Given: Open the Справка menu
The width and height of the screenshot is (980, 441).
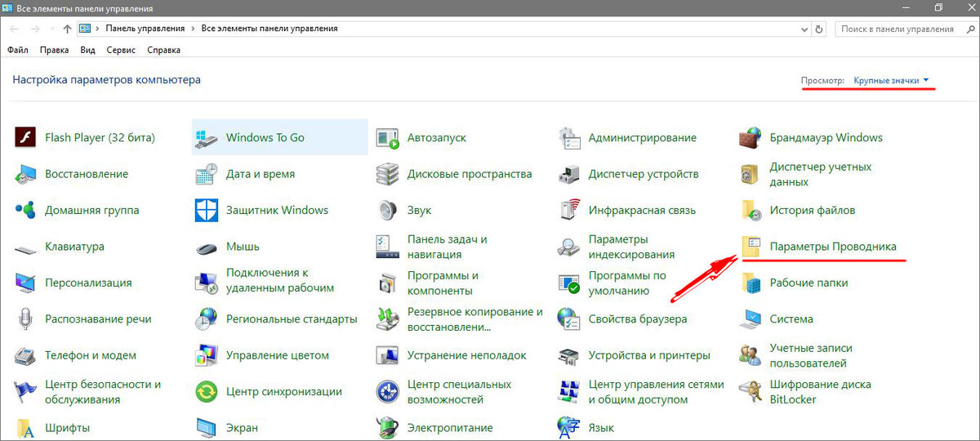Looking at the screenshot, I should point(163,50).
